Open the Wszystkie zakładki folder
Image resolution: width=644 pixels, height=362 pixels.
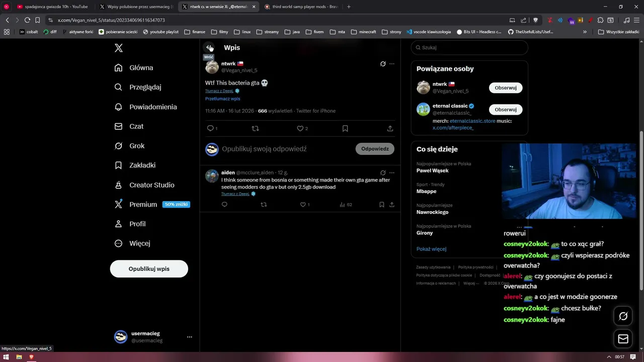(x=618, y=32)
